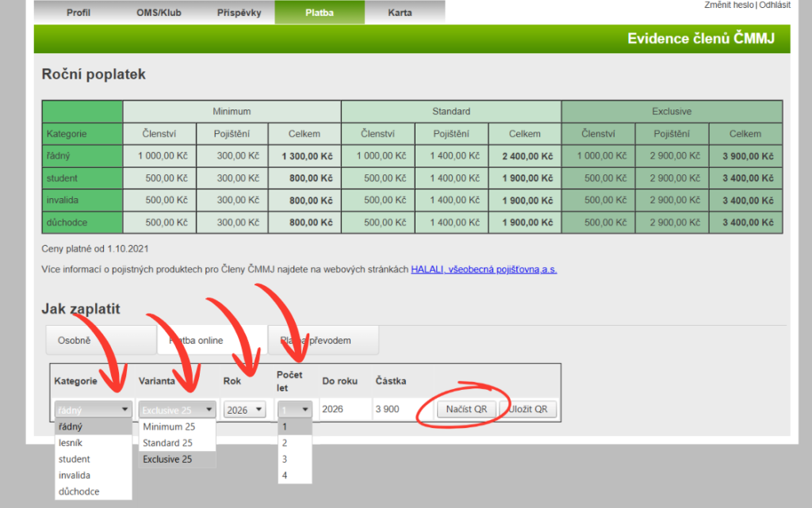Switch to the OMS/Klub tab

click(x=159, y=13)
